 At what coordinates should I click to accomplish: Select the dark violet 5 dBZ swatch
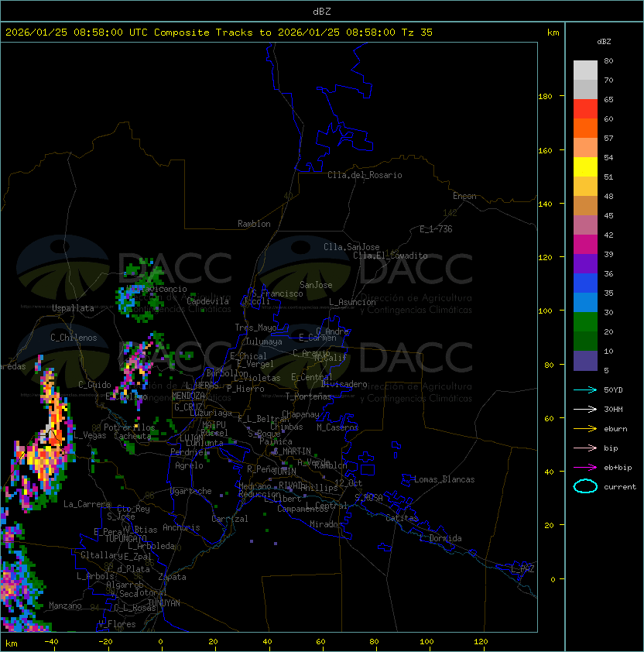585,361
